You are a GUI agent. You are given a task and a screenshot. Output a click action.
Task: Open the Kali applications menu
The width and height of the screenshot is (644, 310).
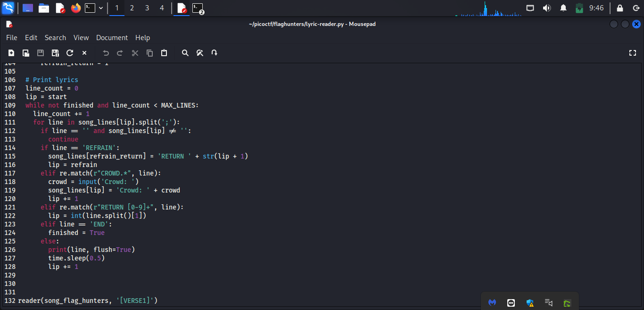[x=8, y=8]
